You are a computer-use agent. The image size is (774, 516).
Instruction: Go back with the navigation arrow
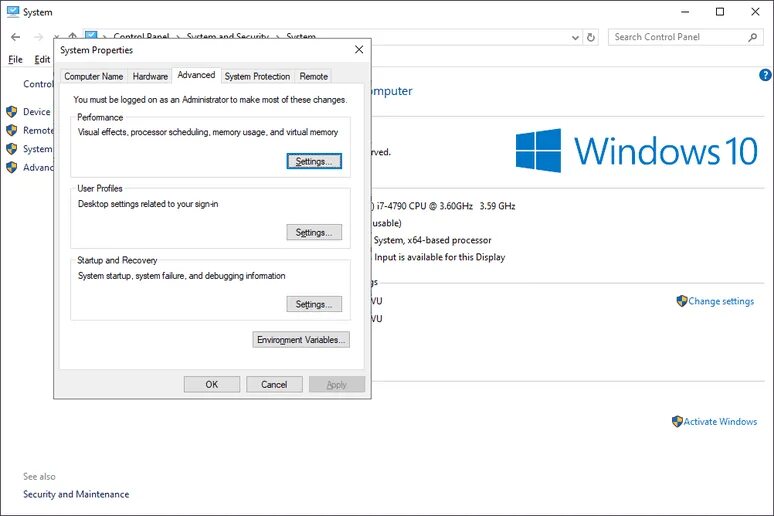[15, 37]
